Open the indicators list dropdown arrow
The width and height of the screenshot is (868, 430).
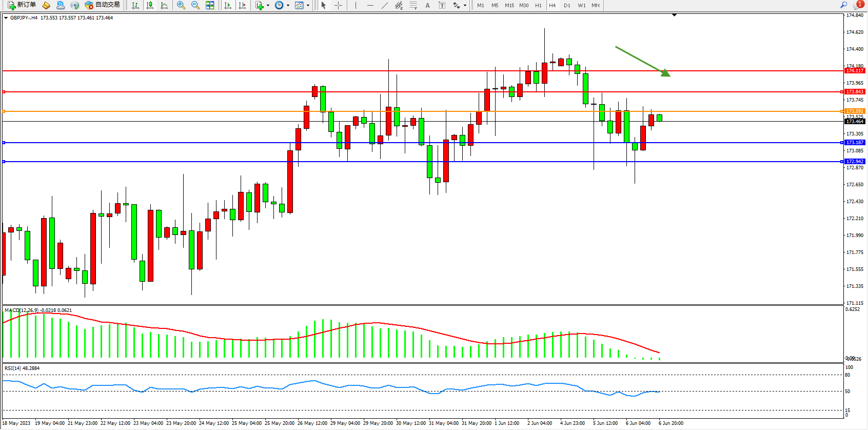pos(268,5)
